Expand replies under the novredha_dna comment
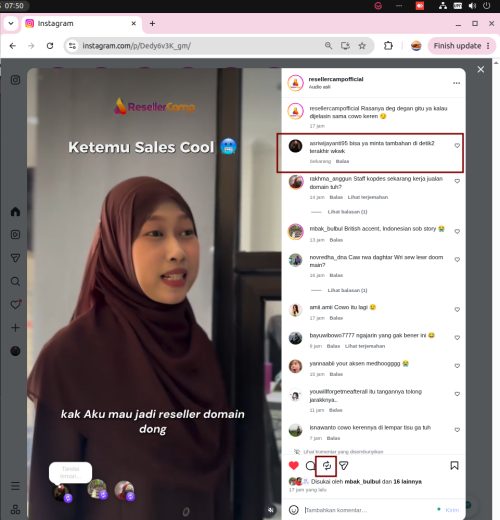This screenshot has height=520, width=500. pyautogui.click(x=347, y=290)
